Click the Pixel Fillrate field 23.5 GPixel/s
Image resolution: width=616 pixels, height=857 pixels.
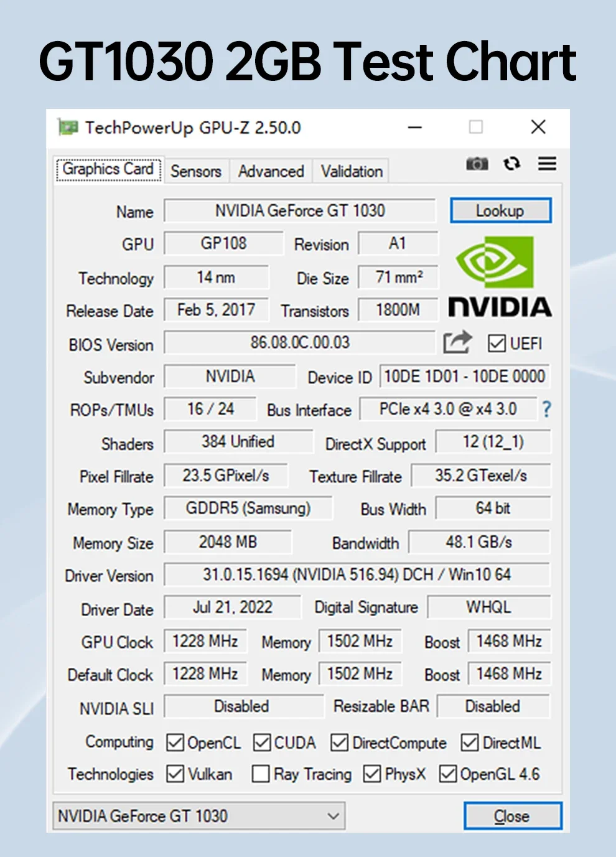tap(226, 475)
